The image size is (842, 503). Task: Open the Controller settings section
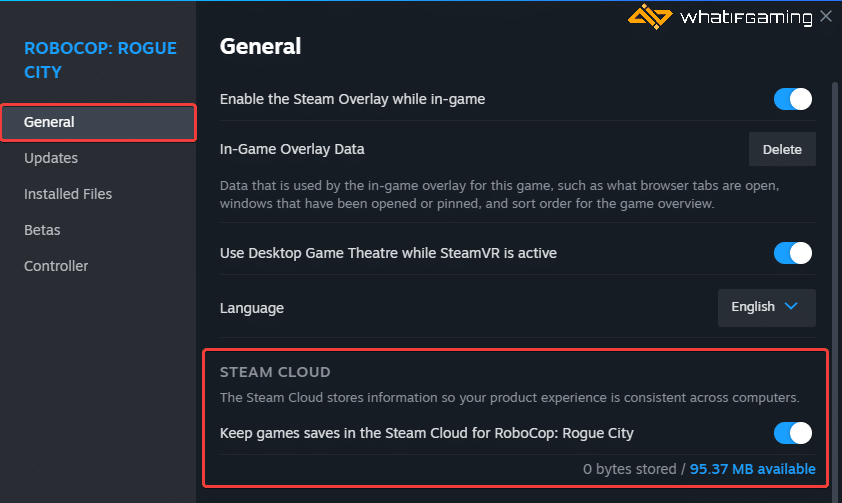(56, 266)
